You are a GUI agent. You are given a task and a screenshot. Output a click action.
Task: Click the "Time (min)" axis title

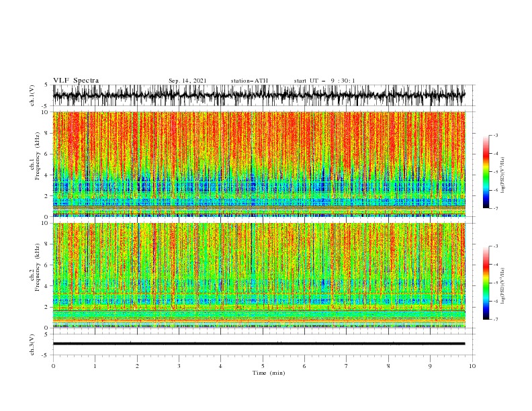coord(269,373)
